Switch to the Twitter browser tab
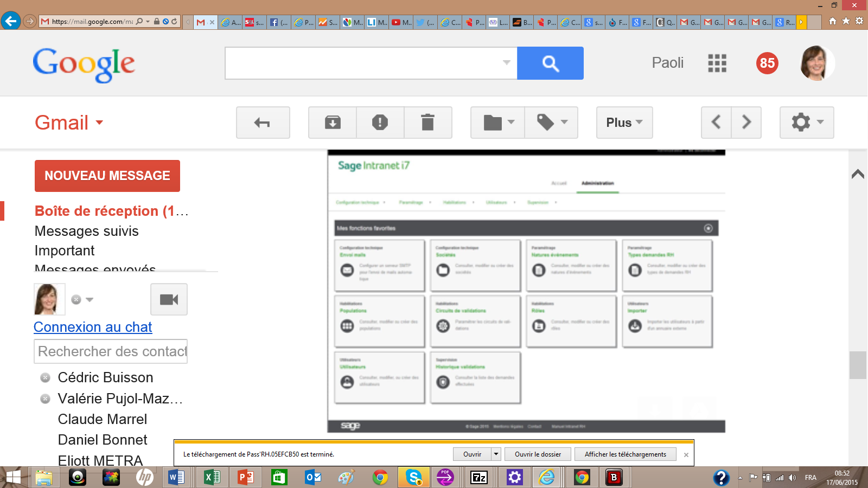Screen dimensions: 868x488 426,22
